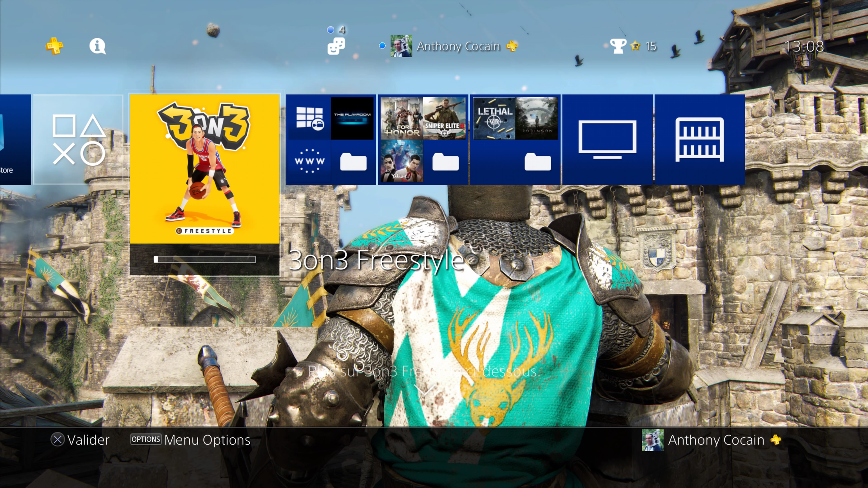Open the folder icon beside the WWW browser
This screenshot has width=868, height=488.
(353, 162)
